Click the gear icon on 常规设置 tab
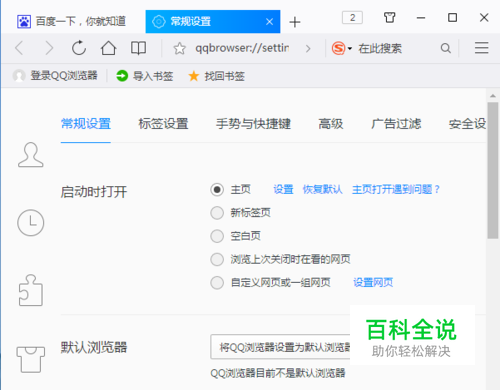 point(159,22)
